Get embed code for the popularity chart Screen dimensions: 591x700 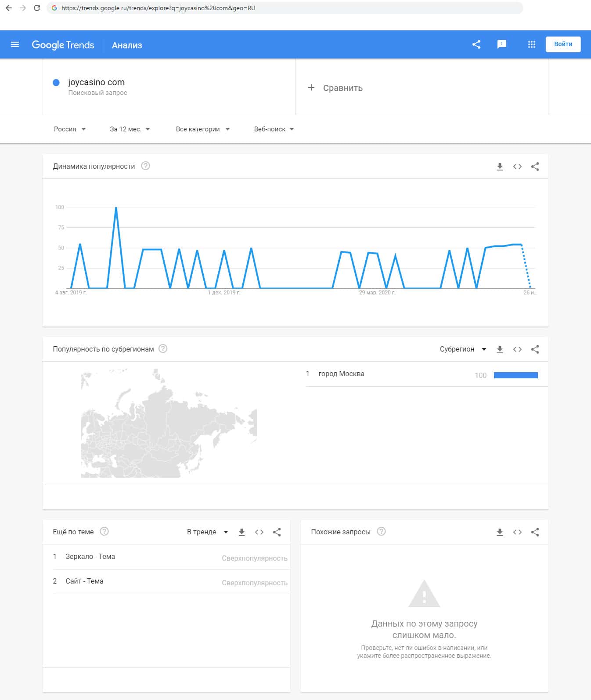517,167
